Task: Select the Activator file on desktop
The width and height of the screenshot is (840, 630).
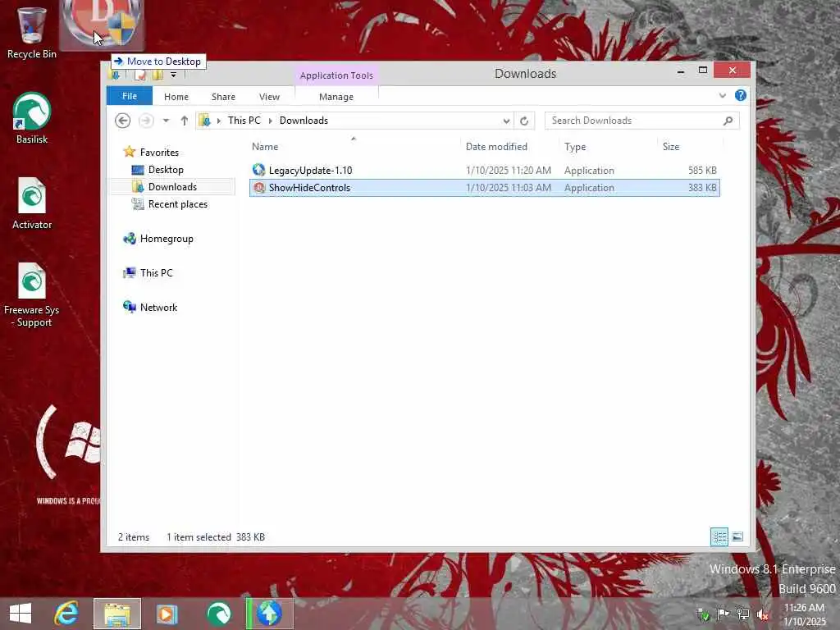Action: (32, 203)
